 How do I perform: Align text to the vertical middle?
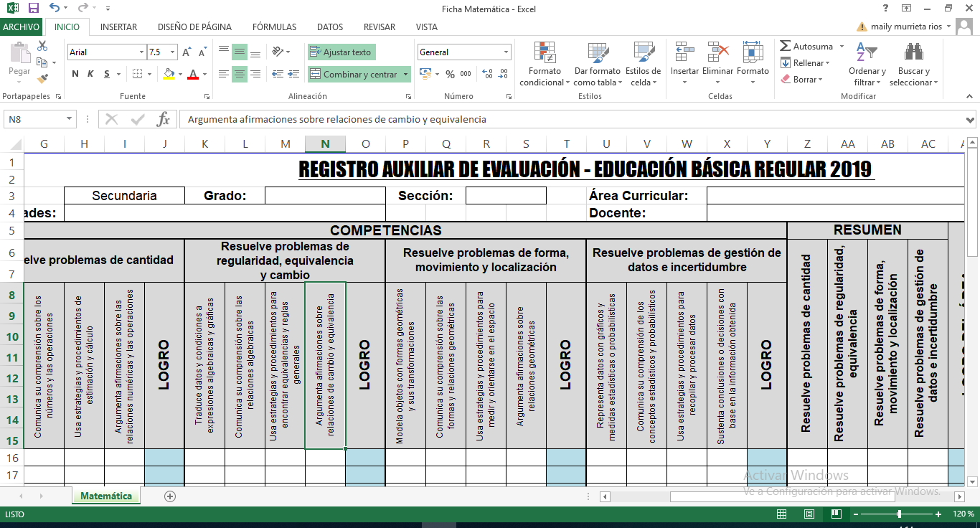pyautogui.click(x=240, y=52)
